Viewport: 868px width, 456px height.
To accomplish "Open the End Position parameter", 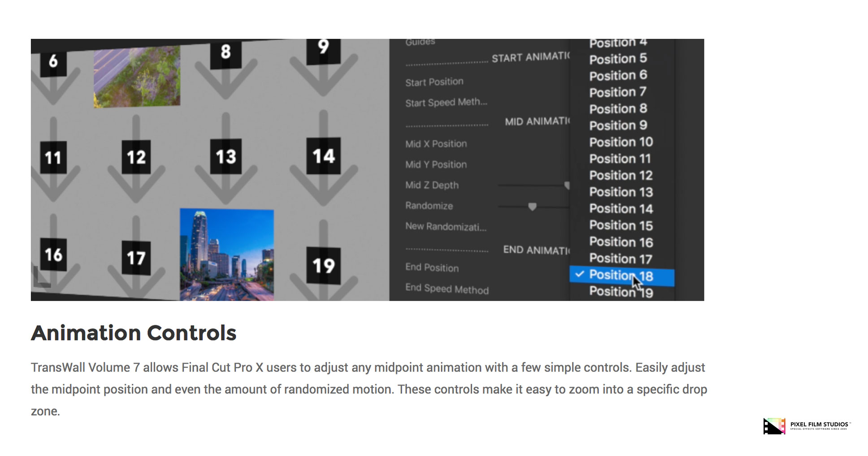I will (432, 267).
